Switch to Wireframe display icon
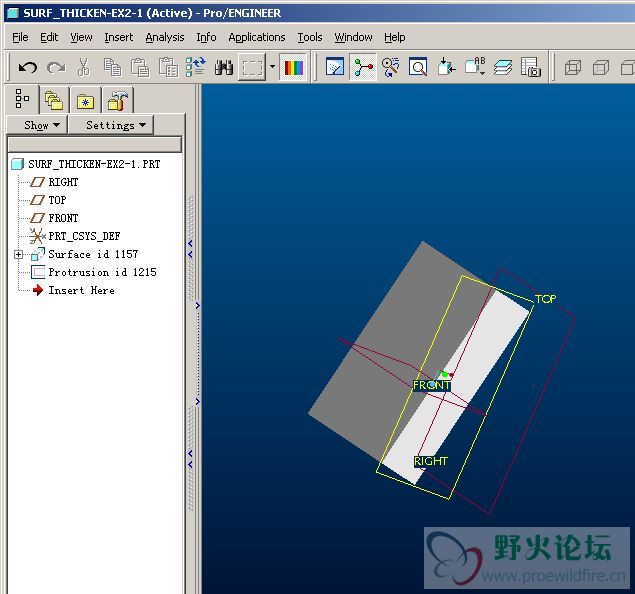The image size is (635, 594). [573, 67]
